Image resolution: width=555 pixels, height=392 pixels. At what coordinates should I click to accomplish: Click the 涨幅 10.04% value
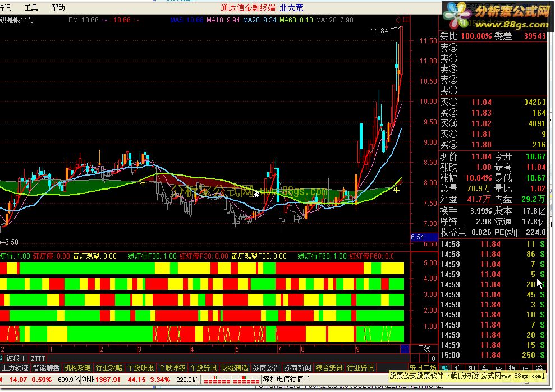point(479,178)
